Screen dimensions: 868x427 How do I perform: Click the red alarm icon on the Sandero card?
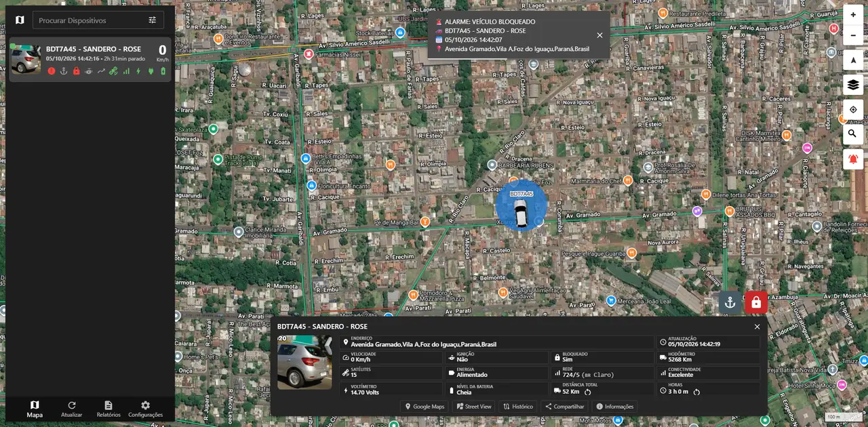pos(52,71)
